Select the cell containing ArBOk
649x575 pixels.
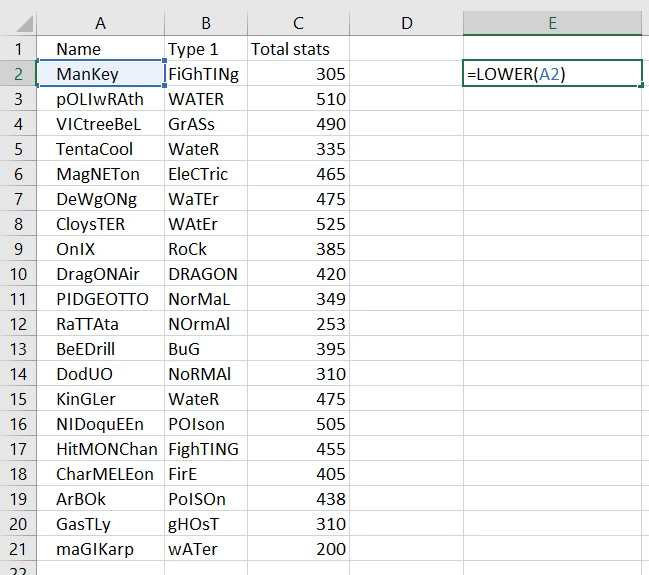click(101, 499)
